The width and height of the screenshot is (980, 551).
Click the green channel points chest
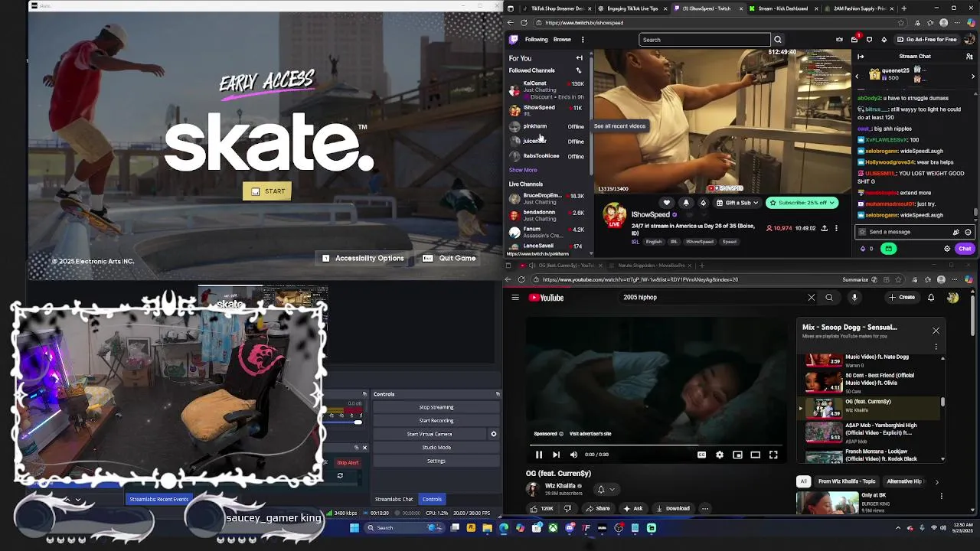pos(888,249)
